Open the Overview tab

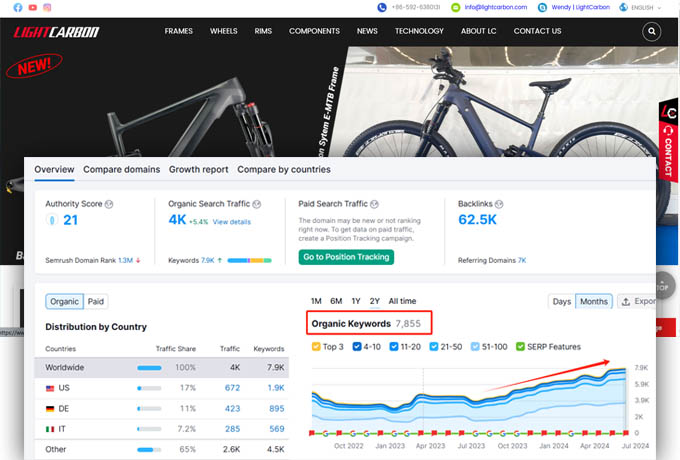click(x=54, y=170)
